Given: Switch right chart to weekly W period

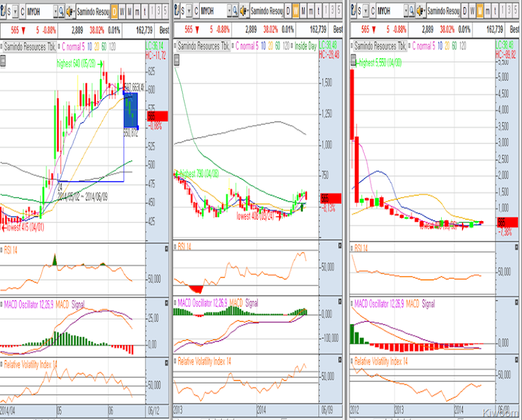Looking at the screenshot, I should coord(472,11).
